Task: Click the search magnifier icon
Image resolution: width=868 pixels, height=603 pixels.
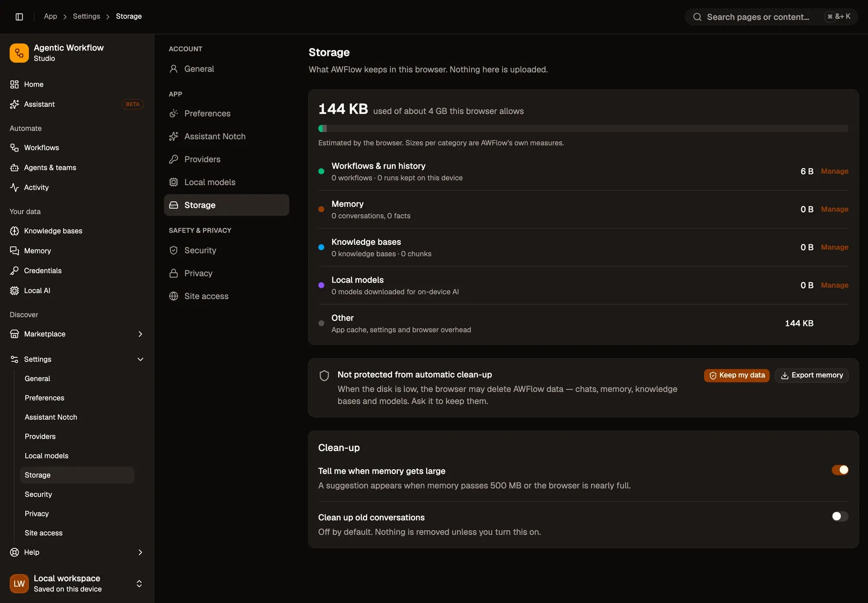Action: [697, 17]
